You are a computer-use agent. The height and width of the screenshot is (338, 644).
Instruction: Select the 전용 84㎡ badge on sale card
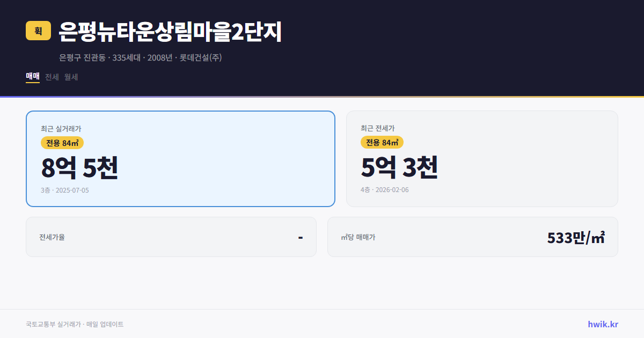point(61,143)
